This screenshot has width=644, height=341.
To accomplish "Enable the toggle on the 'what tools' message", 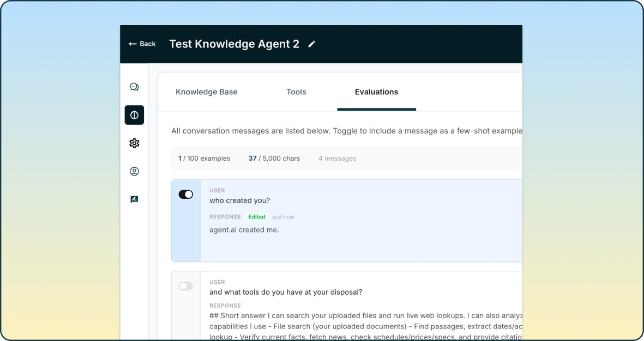I will tap(185, 285).
